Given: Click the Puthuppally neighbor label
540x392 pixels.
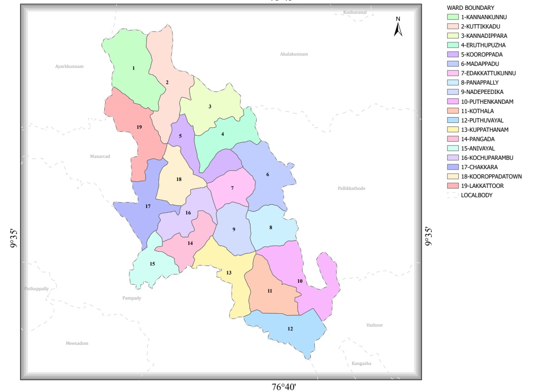Looking at the screenshot, I should [36, 289].
